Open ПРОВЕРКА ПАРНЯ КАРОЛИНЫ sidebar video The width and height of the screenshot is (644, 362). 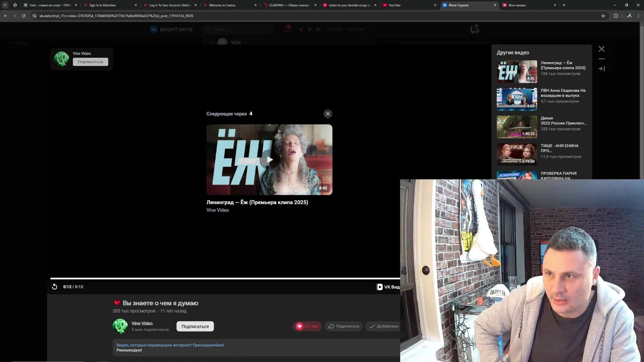click(517, 175)
